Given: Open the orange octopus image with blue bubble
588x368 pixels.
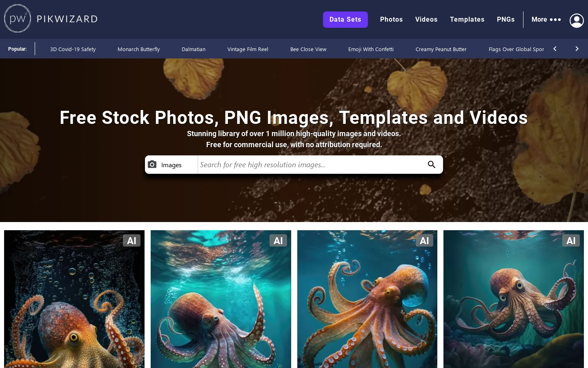Looking at the screenshot, I should click(367, 299).
